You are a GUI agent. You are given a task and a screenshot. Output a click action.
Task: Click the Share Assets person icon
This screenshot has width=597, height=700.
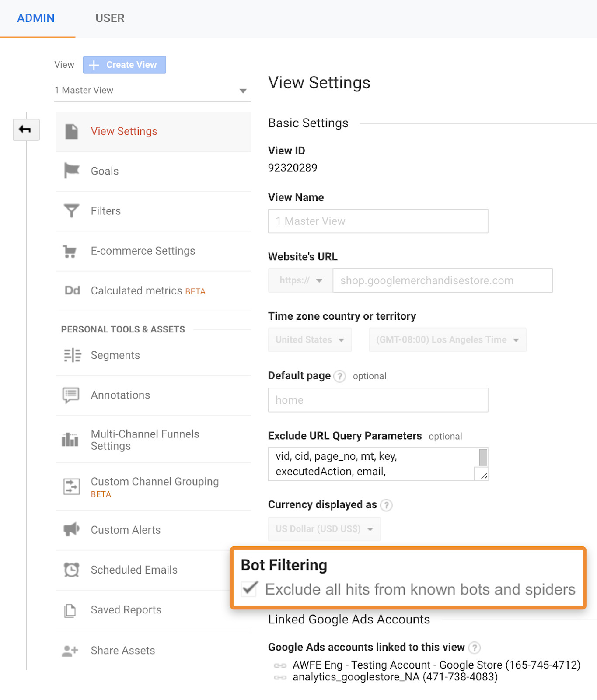pos(70,651)
